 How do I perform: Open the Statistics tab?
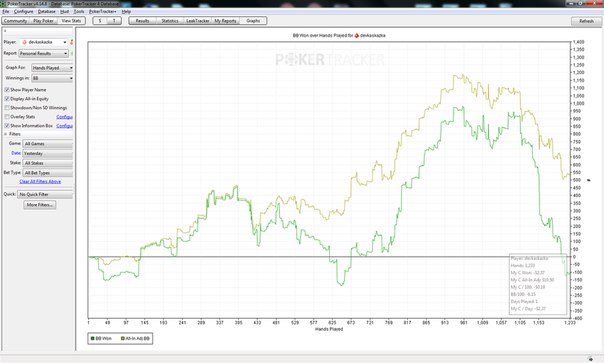(x=170, y=21)
